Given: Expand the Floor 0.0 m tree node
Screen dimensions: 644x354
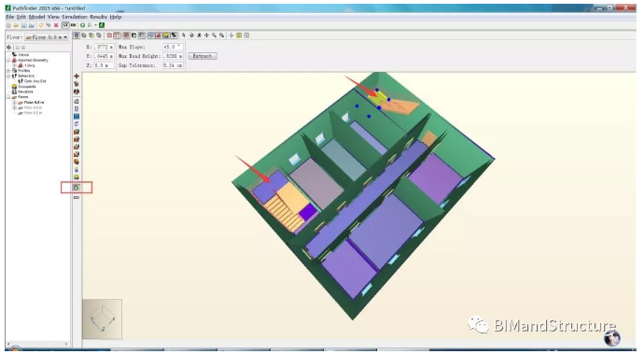Looking at the screenshot, I should tap(14, 103).
